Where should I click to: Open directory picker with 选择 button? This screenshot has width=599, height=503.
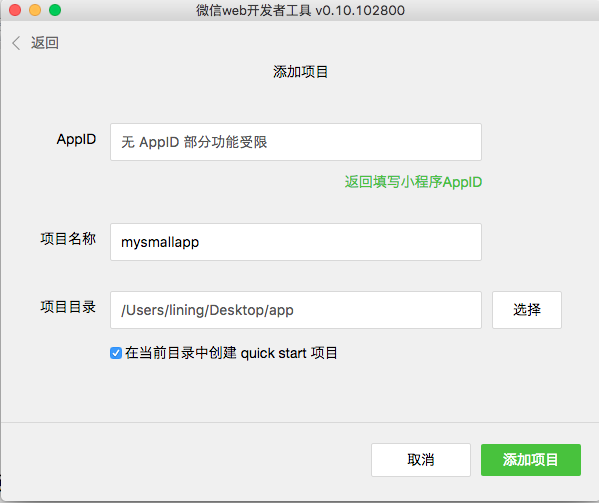527,310
